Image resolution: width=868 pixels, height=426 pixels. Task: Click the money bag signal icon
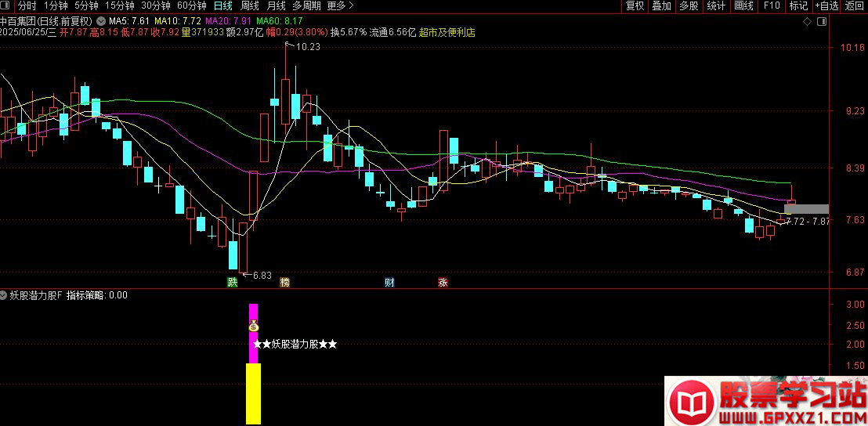[x=253, y=327]
